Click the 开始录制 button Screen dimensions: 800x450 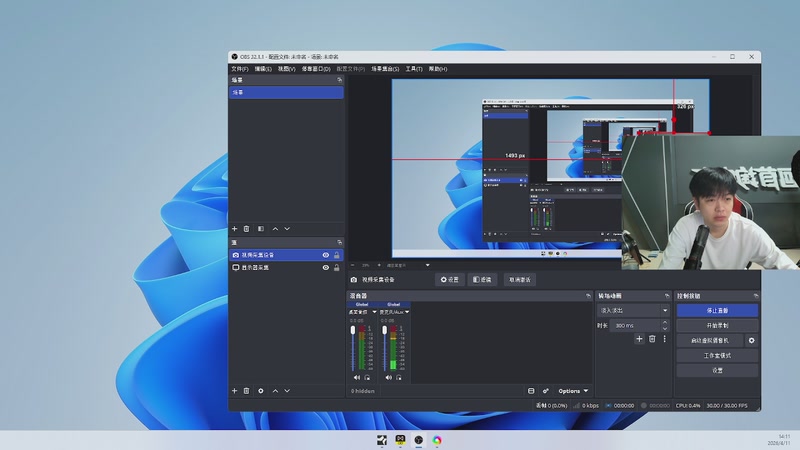pos(716,326)
